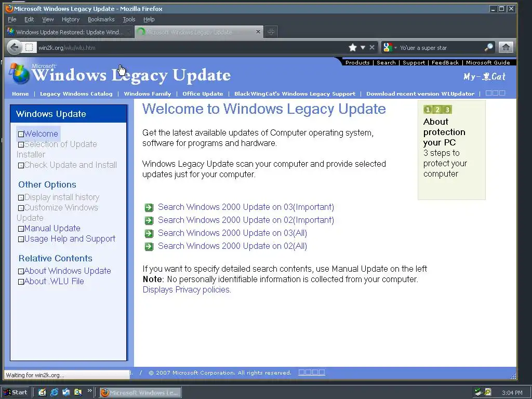Open a new tab with the plus button
532x399 pixels.
tap(271, 32)
